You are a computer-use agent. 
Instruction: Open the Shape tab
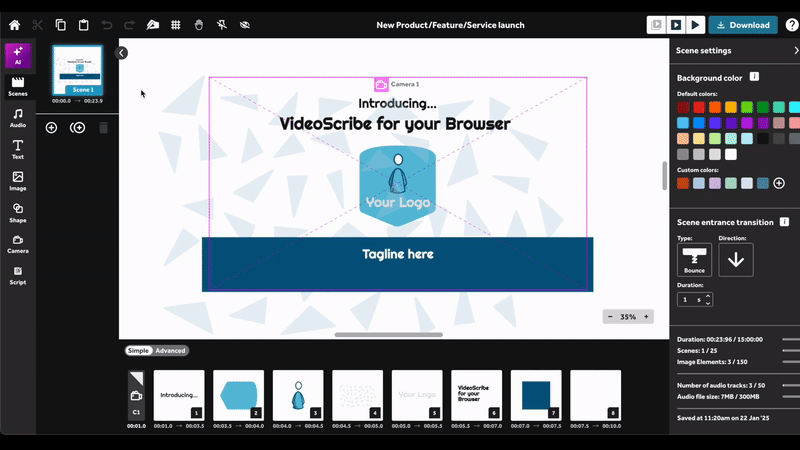tap(18, 213)
